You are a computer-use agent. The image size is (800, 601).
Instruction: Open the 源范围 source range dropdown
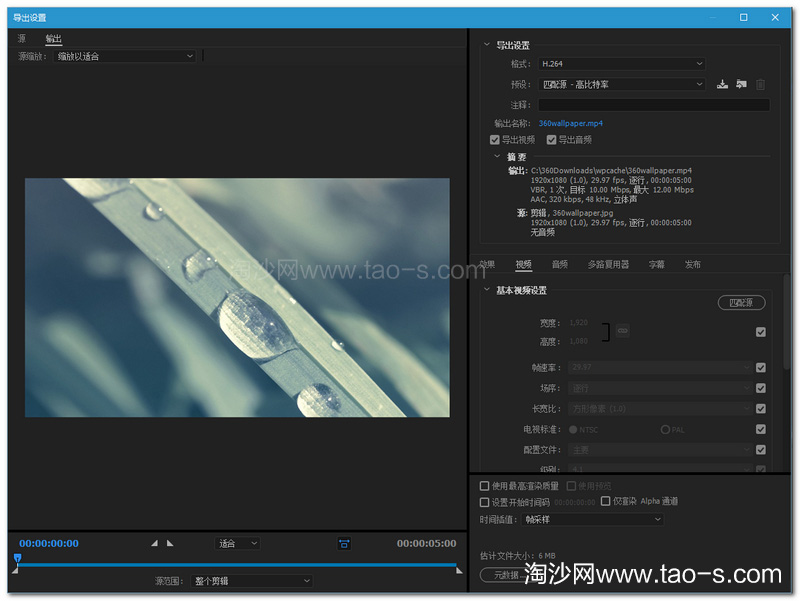250,581
